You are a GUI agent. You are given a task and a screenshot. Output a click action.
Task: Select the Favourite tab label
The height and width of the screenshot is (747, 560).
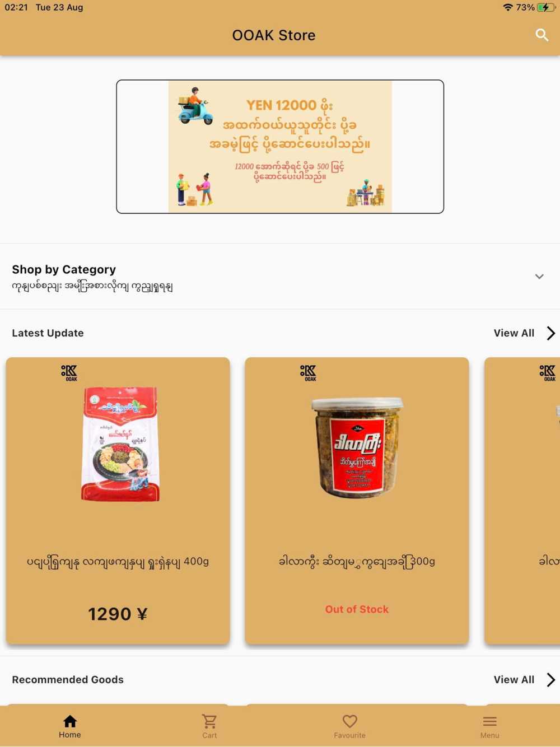350,735
